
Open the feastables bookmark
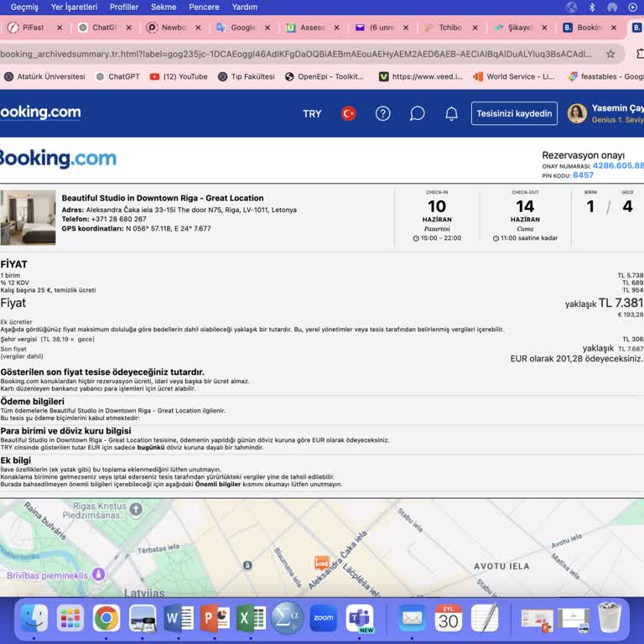[x=605, y=76]
